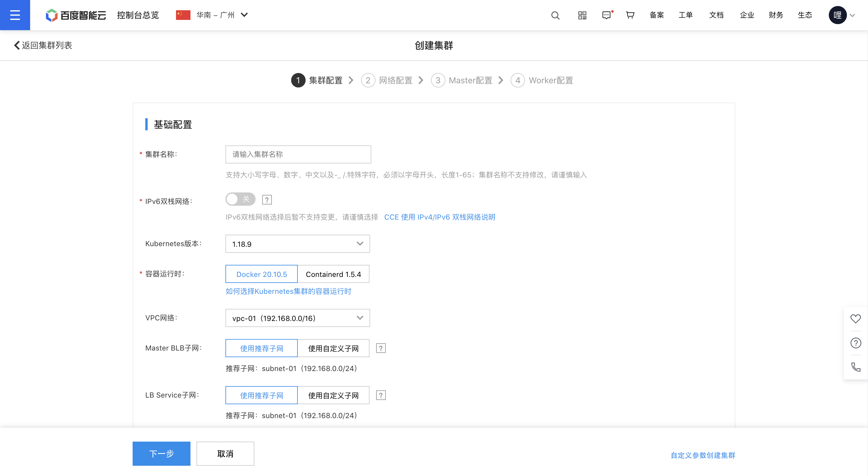Open CCE 使用 IPv4/IPv6 双栈网络说明 link
868x476 pixels.
[x=440, y=217]
